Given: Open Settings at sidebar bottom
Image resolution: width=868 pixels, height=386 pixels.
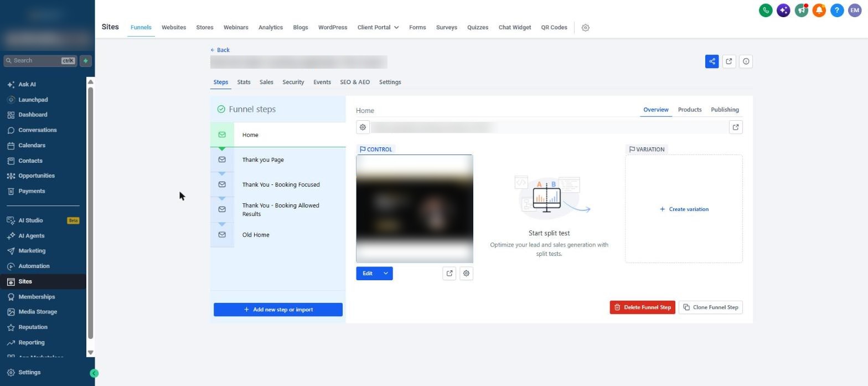Looking at the screenshot, I should (x=29, y=373).
